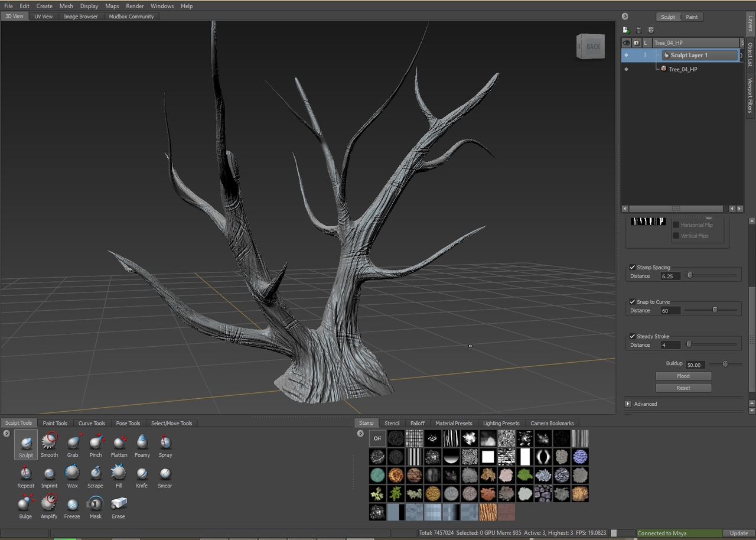Click the Buildup slider
Image resolution: width=756 pixels, height=540 pixels.
coord(725,365)
